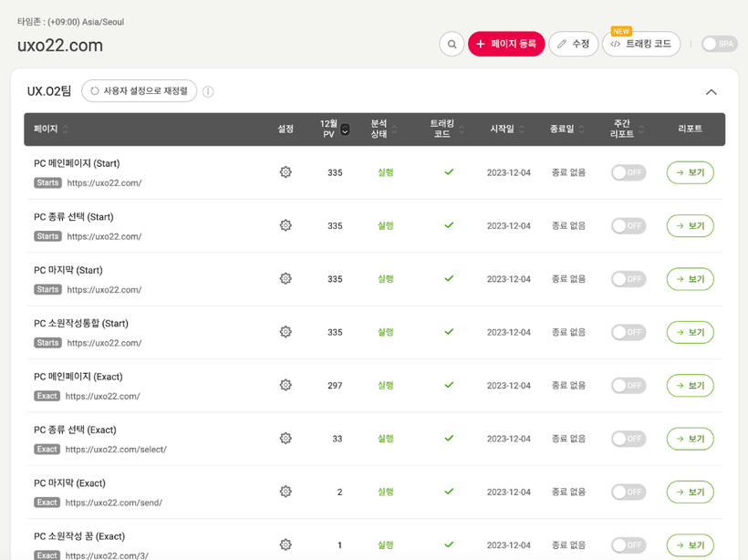Click 종료 없음 for PC 메인페이지 (Exact)
Viewport: 748px width, 560px height.
[568, 386]
